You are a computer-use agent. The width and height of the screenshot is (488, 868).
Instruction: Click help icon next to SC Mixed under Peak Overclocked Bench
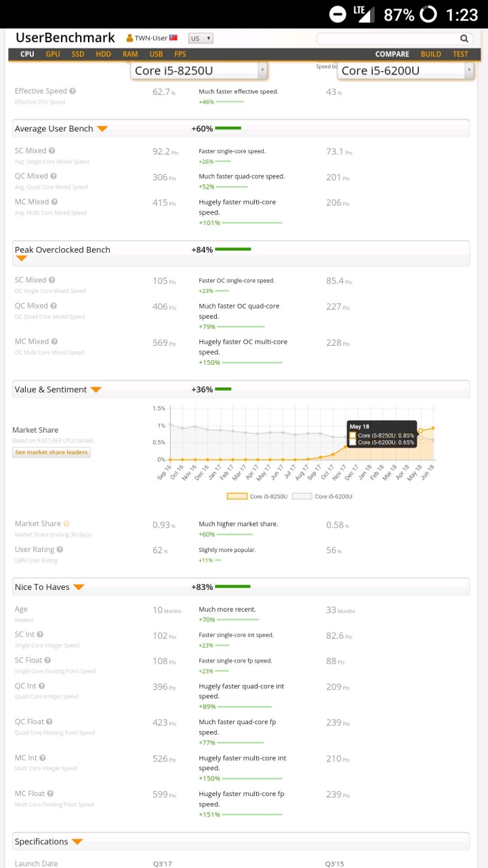tap(52, 280)
